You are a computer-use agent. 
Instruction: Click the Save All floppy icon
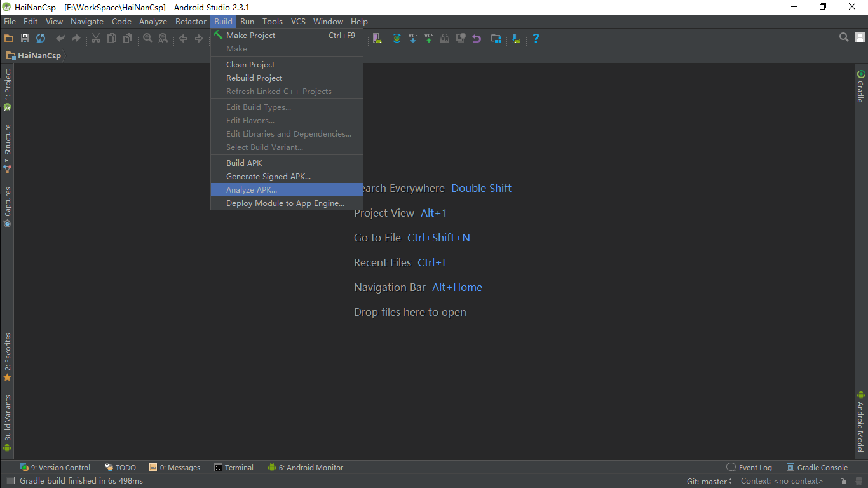click(25, 38)
